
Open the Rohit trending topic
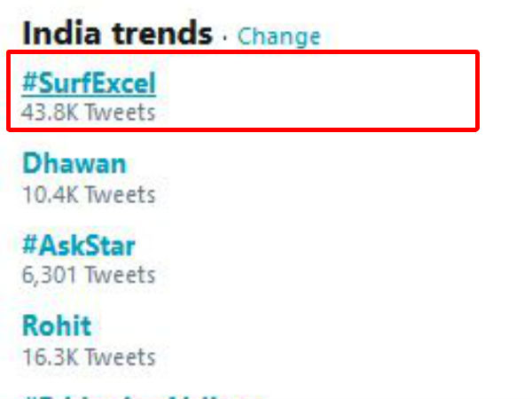[57, 325]
